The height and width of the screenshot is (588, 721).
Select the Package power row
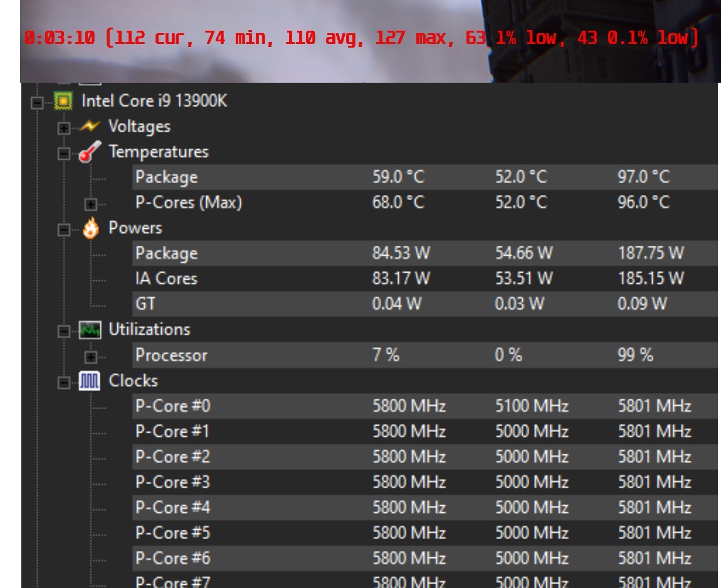(x=425, y=253)
